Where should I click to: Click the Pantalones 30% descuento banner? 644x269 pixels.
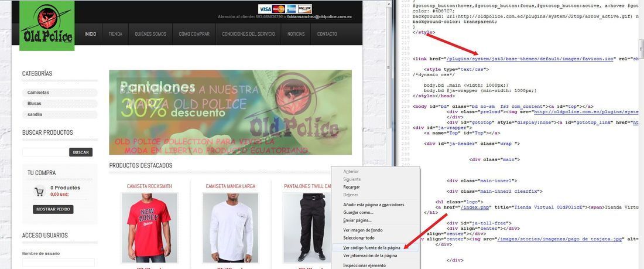tap(231, 113)
